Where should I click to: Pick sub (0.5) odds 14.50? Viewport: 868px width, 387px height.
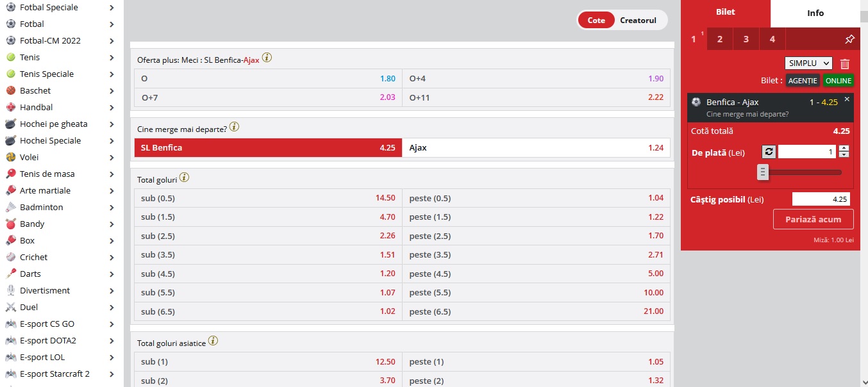(x=268, y=198)
